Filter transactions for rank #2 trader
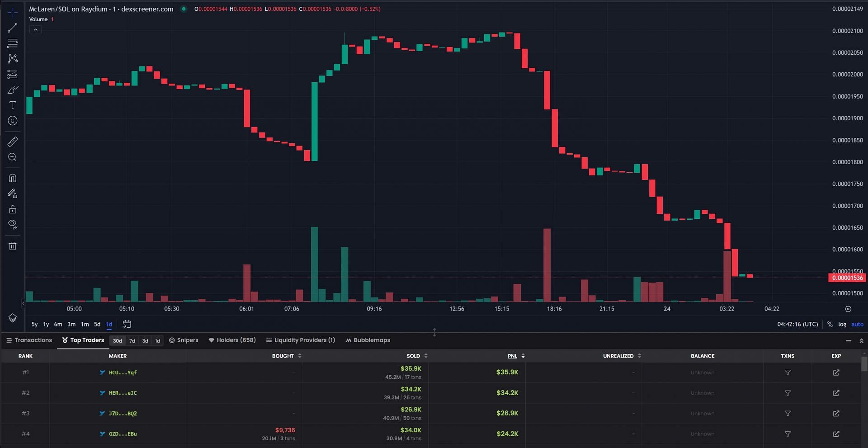868x448 pixels. tap(788, 393)
